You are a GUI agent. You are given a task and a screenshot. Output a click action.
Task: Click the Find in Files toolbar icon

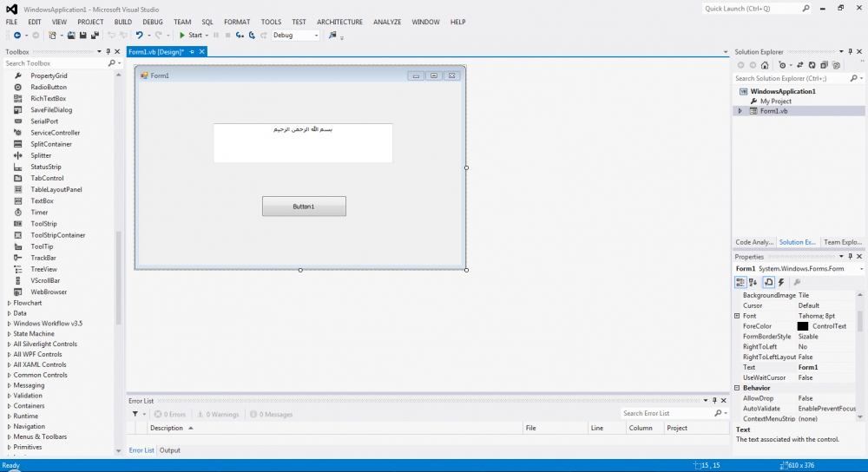pyautogui.click(x=332, y=36)
